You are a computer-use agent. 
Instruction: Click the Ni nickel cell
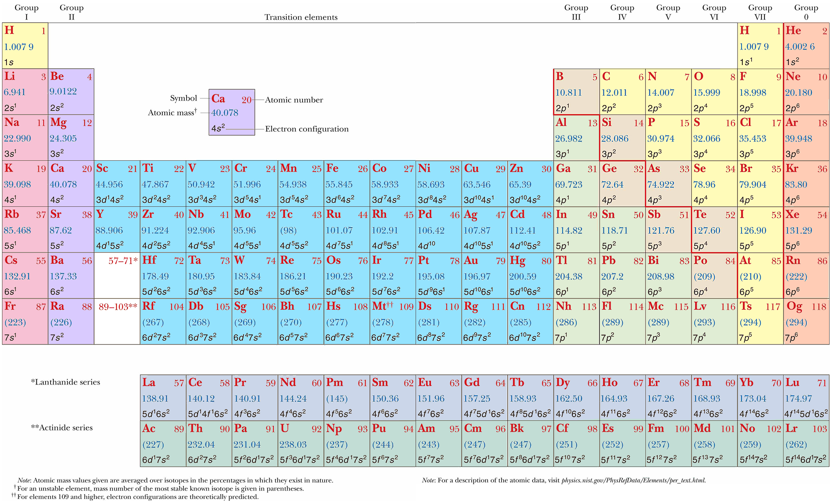[x=439, y=184]
